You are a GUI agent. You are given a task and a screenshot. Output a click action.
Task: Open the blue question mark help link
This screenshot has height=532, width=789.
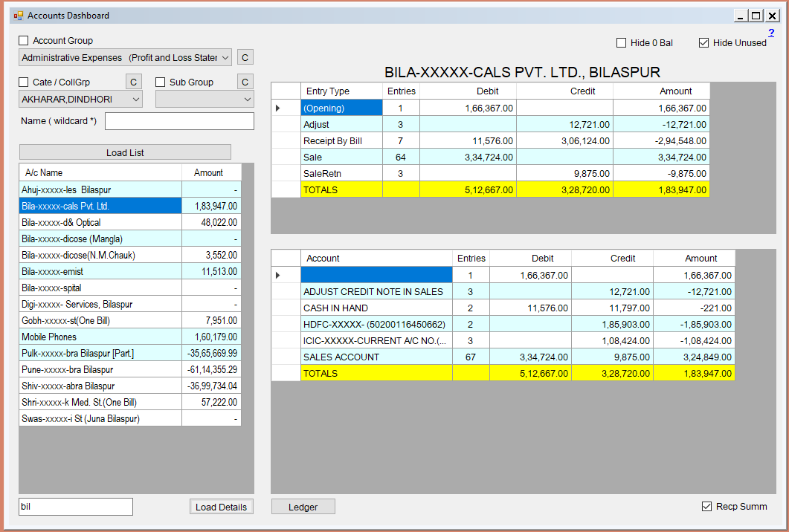tap(771, 33)
